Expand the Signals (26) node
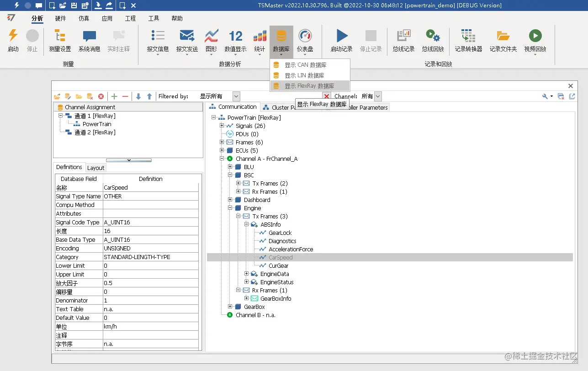Viewport: 588px width, 371px height. click(222, 126)
